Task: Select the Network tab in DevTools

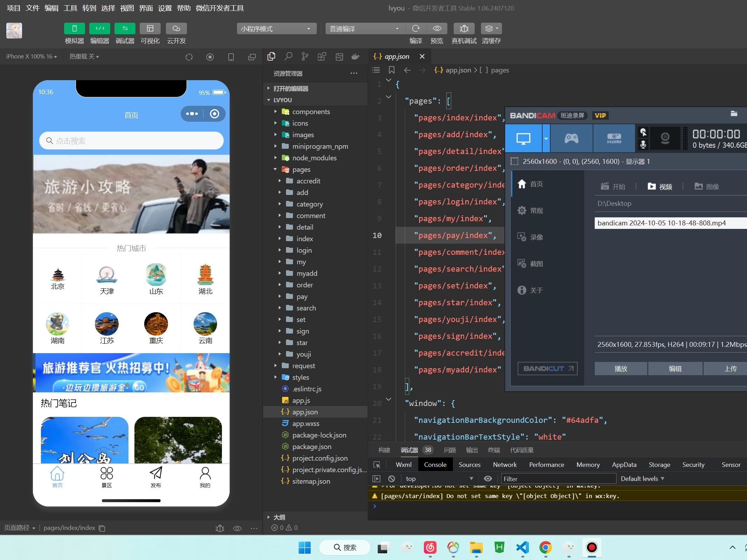Action: pos(504,464)
